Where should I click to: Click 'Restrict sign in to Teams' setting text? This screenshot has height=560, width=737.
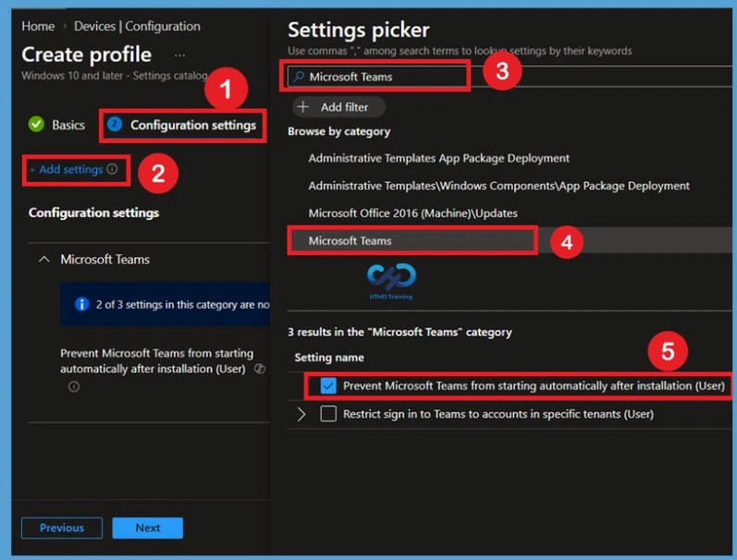click(x=498, y=414)
